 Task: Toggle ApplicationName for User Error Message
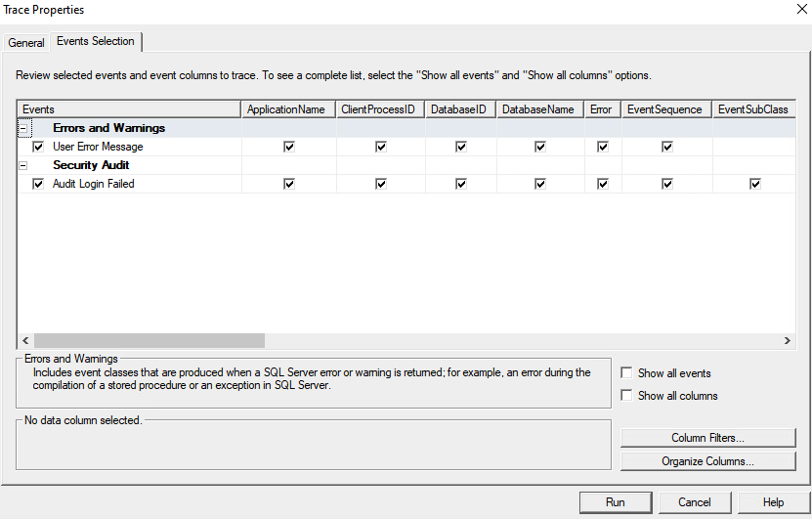point(289,147)
